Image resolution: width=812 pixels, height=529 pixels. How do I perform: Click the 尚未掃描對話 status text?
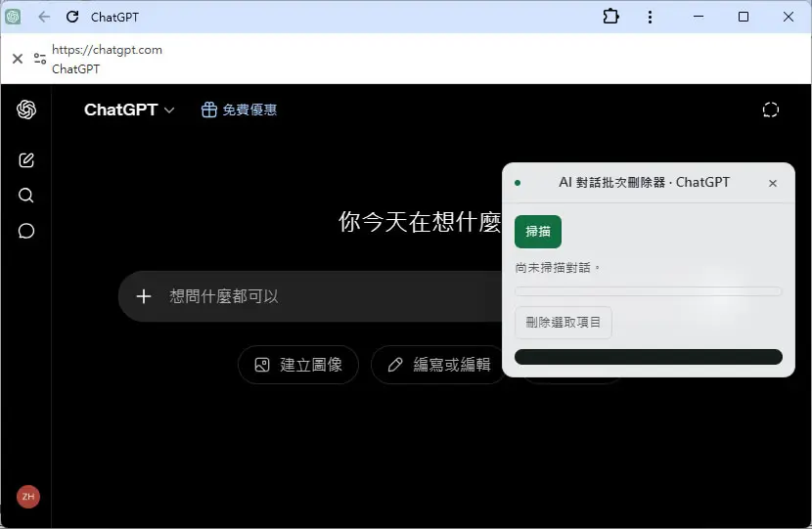pyautogui.click(x=558, y=268)
